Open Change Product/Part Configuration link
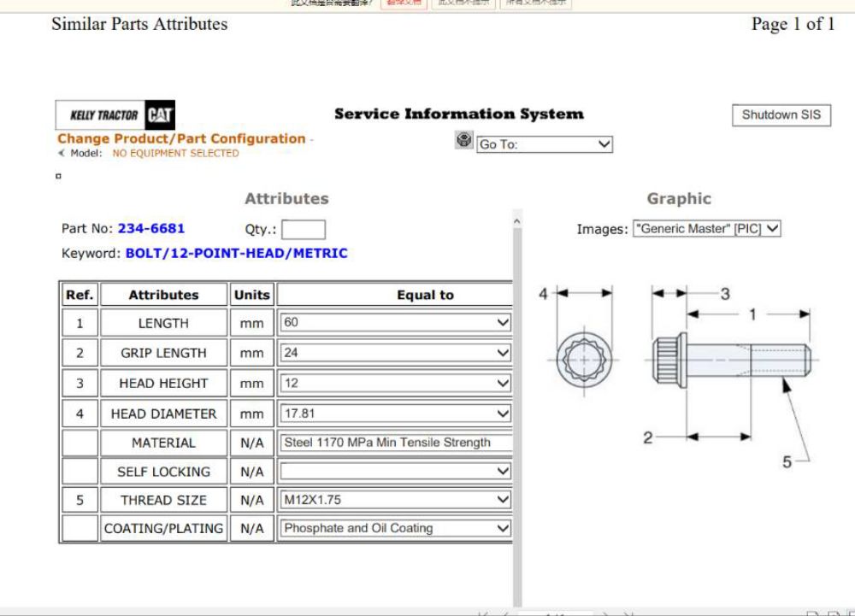The height and width of the screenshot is (616, 855). coord(181,139)
